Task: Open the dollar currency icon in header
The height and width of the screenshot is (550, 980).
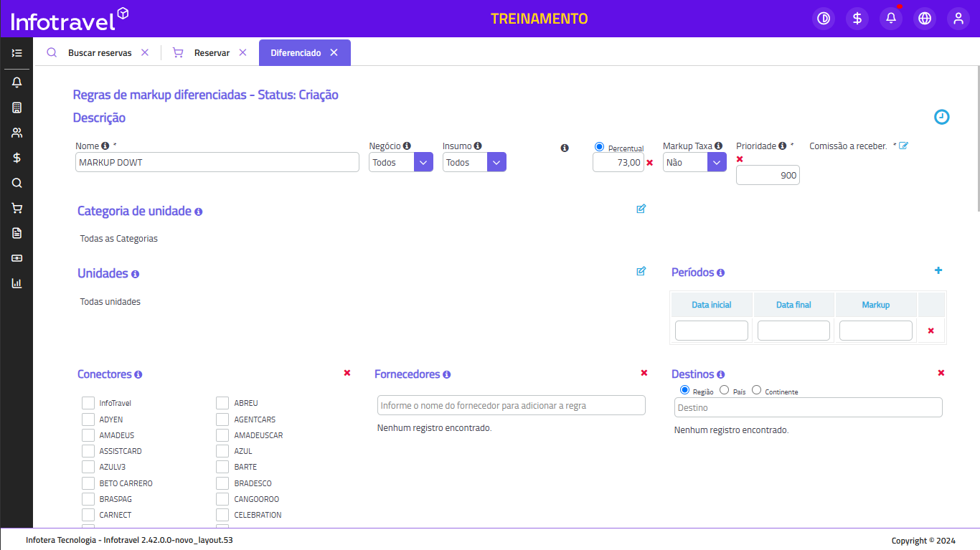Action: [x=857, y=19]
